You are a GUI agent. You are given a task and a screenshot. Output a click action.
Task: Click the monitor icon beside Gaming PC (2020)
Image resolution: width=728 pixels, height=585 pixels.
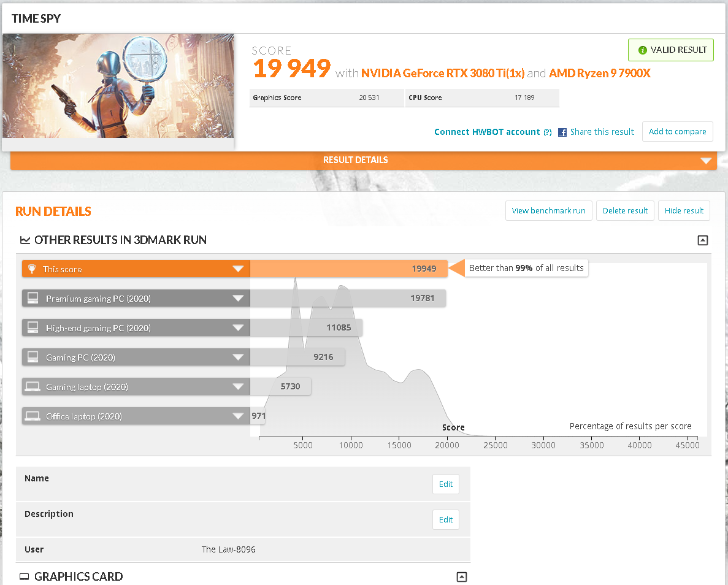[x=33, y=357]
